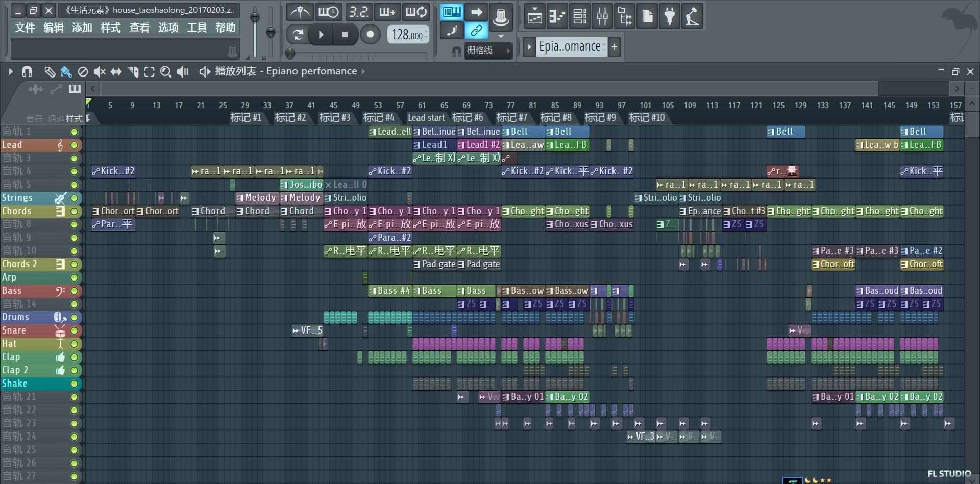Open the 栅格线 snap dropdown
Viewport: 980px width, 484px height.
coord(488,50)
